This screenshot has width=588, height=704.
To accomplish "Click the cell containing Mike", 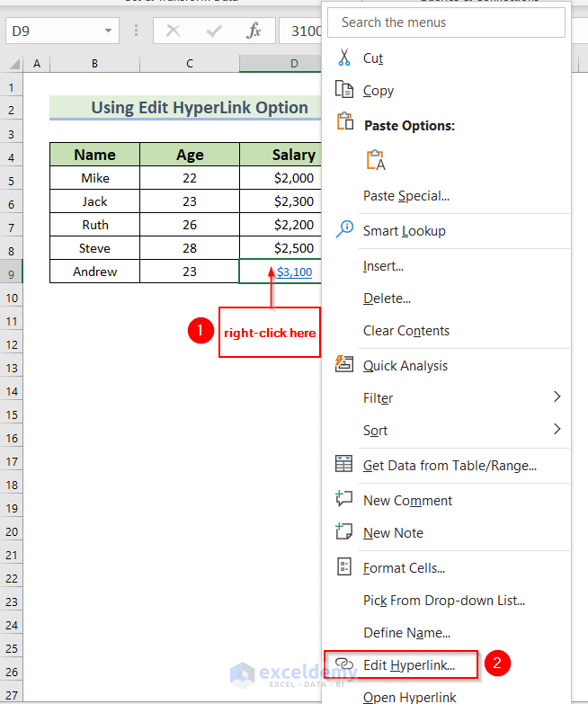I will click(x=94, y=178).
